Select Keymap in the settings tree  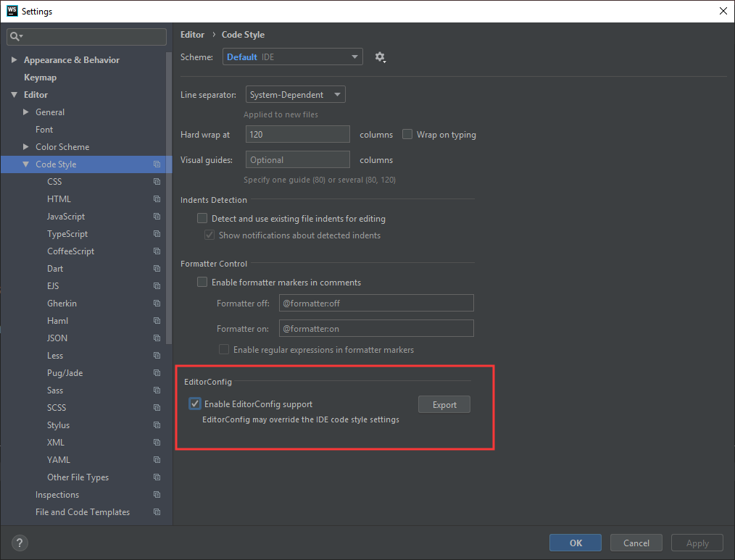[40, 78]
